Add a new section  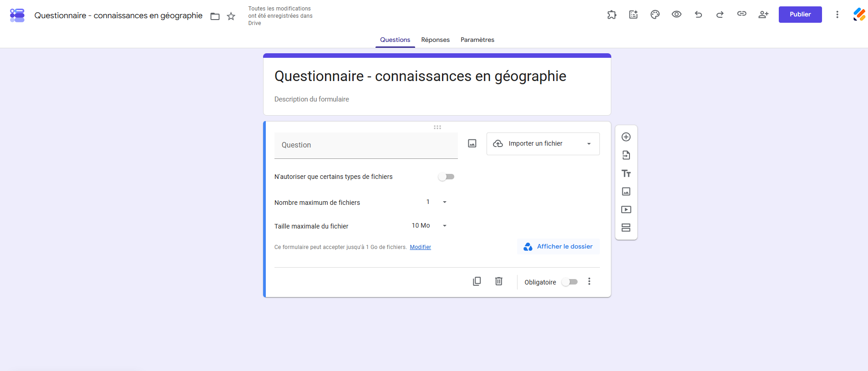click(x=626, y=228)
